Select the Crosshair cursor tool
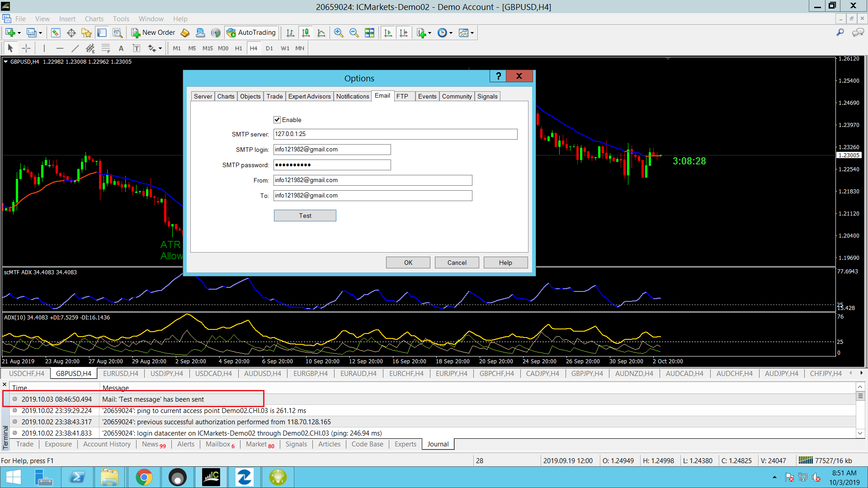 click(x=26, y=48)
